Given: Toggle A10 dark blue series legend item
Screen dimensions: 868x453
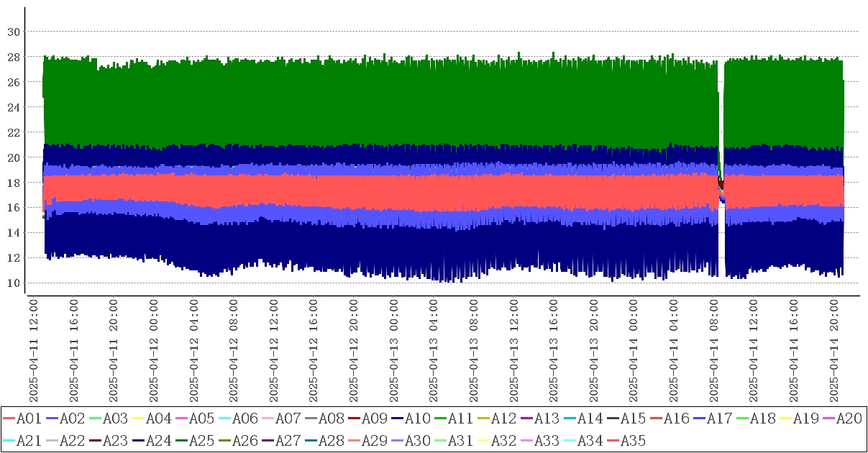Looking at the screenshot, I should 417,419.
